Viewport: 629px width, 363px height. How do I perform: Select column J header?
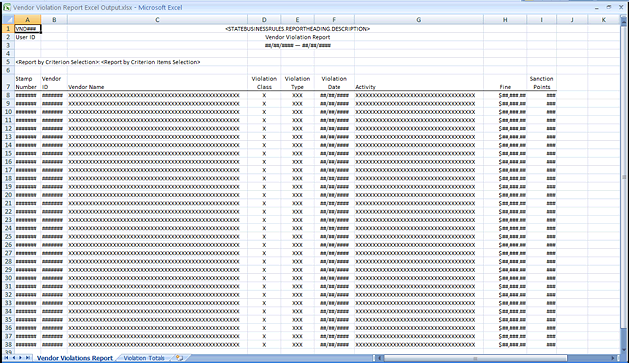[572, 20]
